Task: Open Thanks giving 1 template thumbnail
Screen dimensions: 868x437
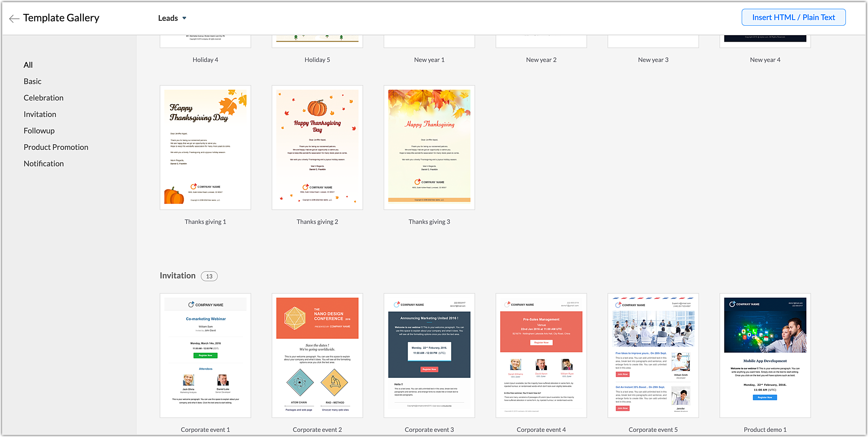Action: pos(205,148)
